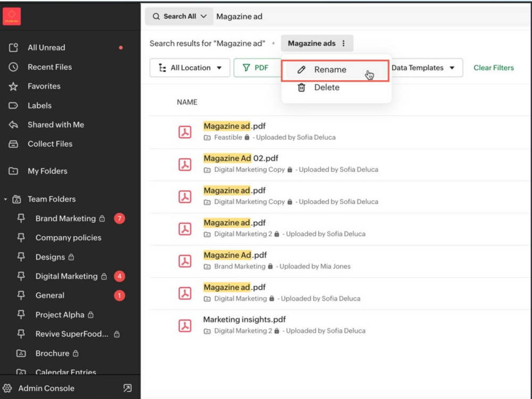Open the Revive SuperFood team folder

click(x=72, y=334)
